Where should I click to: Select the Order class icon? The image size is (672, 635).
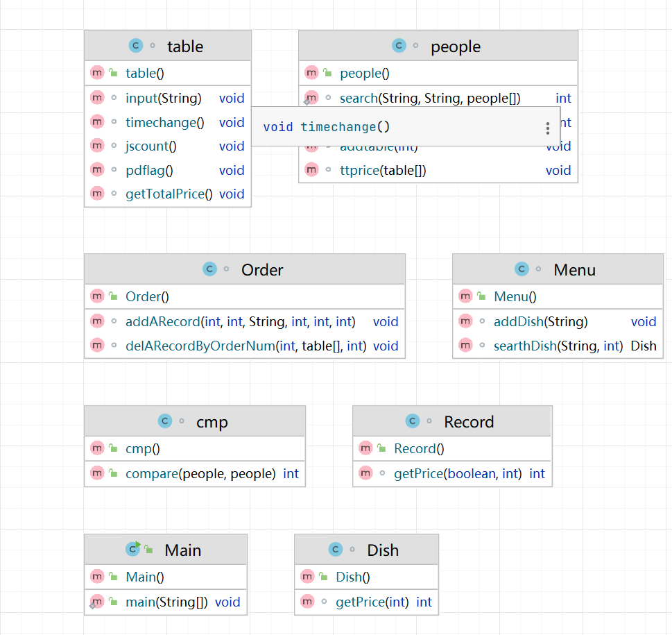(x=209, y=269)
